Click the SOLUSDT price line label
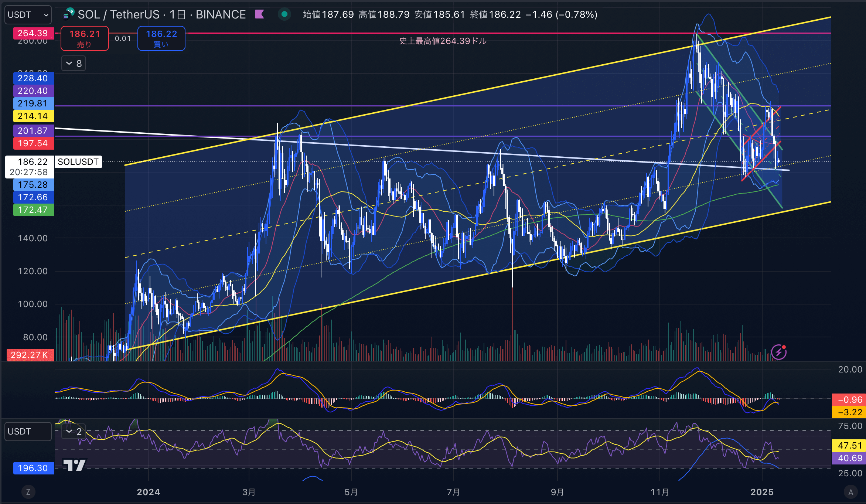This screenshot has height=504, width=866. click(78, 162)
